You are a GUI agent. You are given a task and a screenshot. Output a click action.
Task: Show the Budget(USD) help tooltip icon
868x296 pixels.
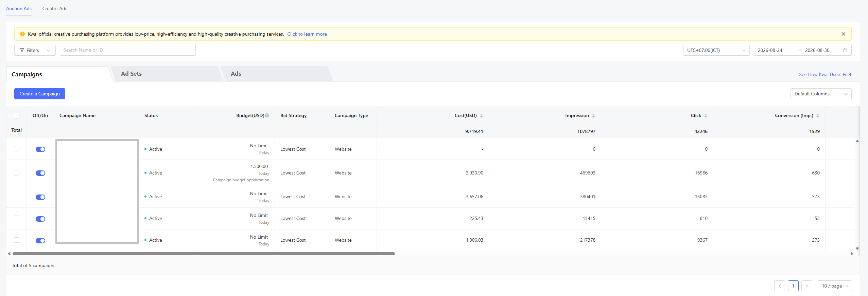click(267, 115)
